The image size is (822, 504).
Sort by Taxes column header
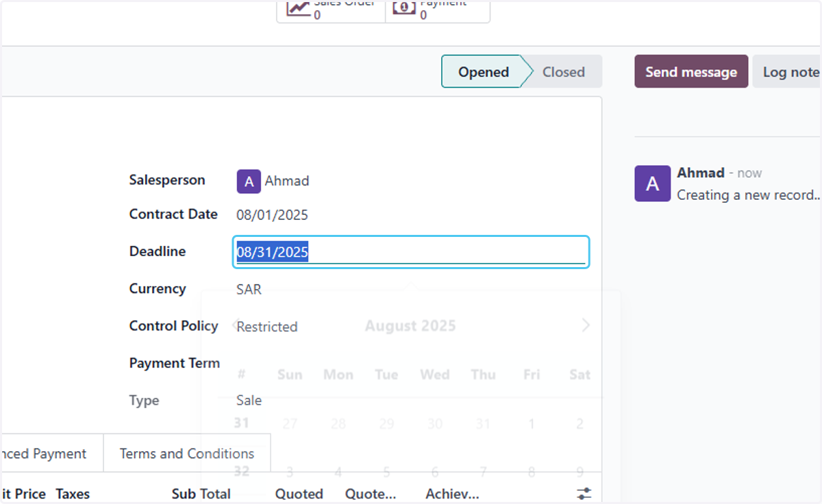coord(73,494)
